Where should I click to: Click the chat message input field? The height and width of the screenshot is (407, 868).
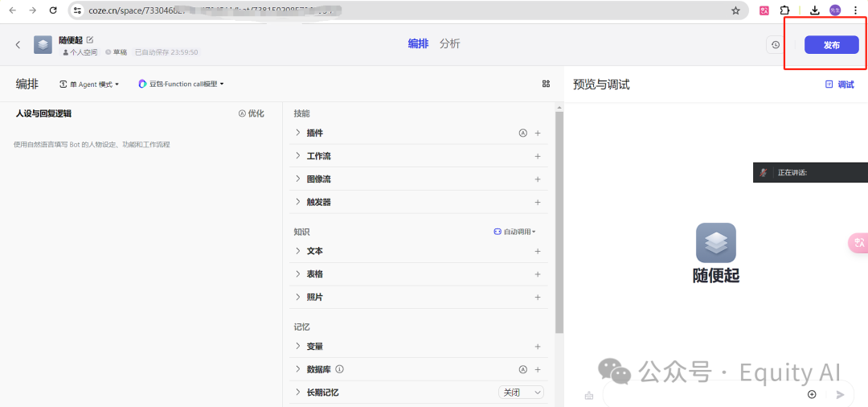point(699,394)
